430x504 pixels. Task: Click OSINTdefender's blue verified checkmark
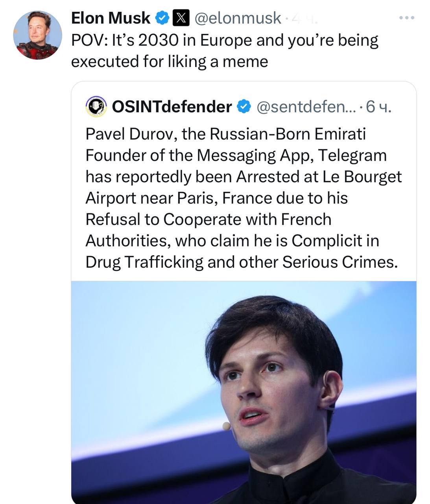coord(244,107)
